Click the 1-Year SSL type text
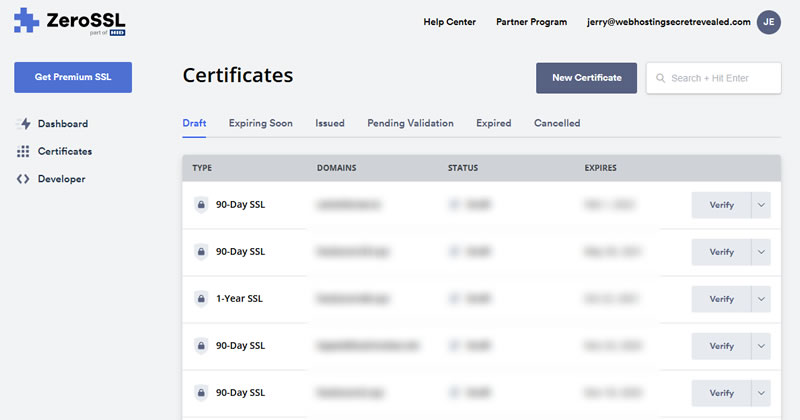800x420 pixels. tap(239, 299)
